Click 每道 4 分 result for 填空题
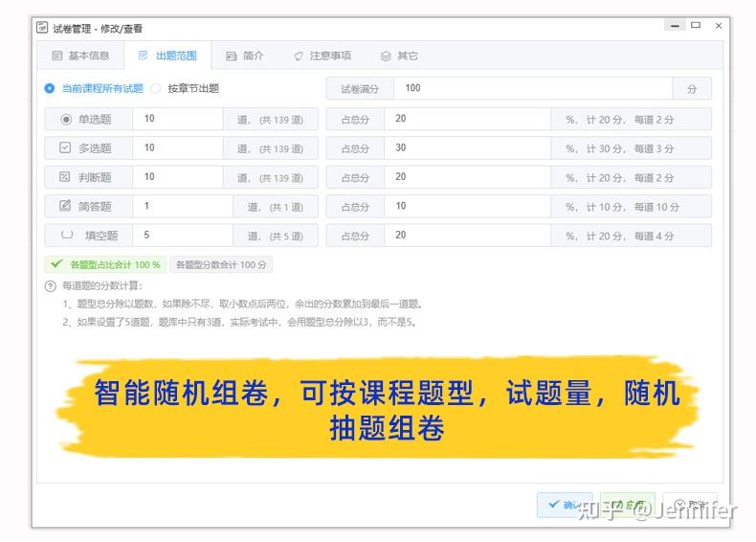 coord(654,237)
